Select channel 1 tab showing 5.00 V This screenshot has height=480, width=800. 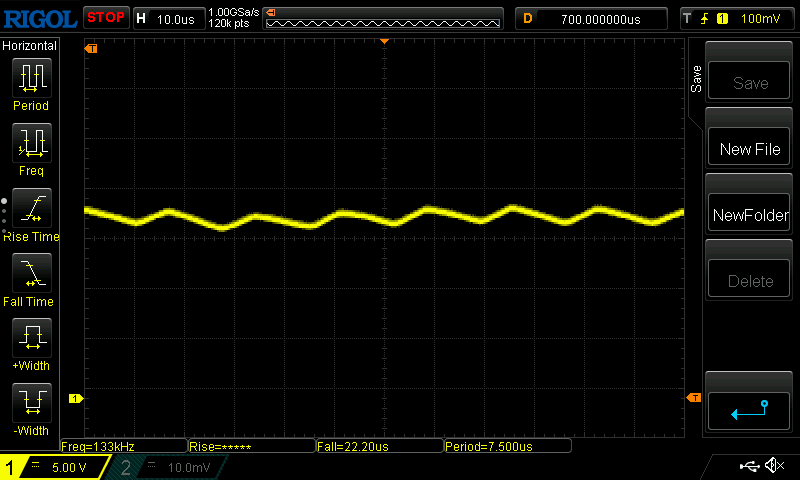(55, 467)
